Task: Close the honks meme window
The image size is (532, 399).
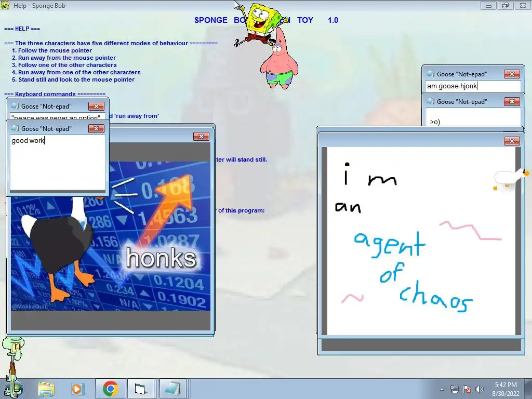Action: pos(201,137)
